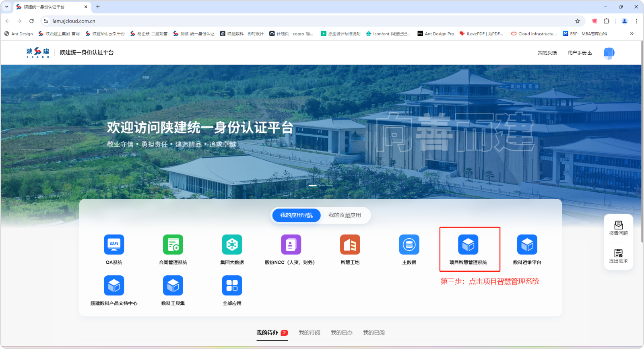644x349 pixels.
Task: Launch the 智慧工地 application
Action: click(x=350, y=245)
